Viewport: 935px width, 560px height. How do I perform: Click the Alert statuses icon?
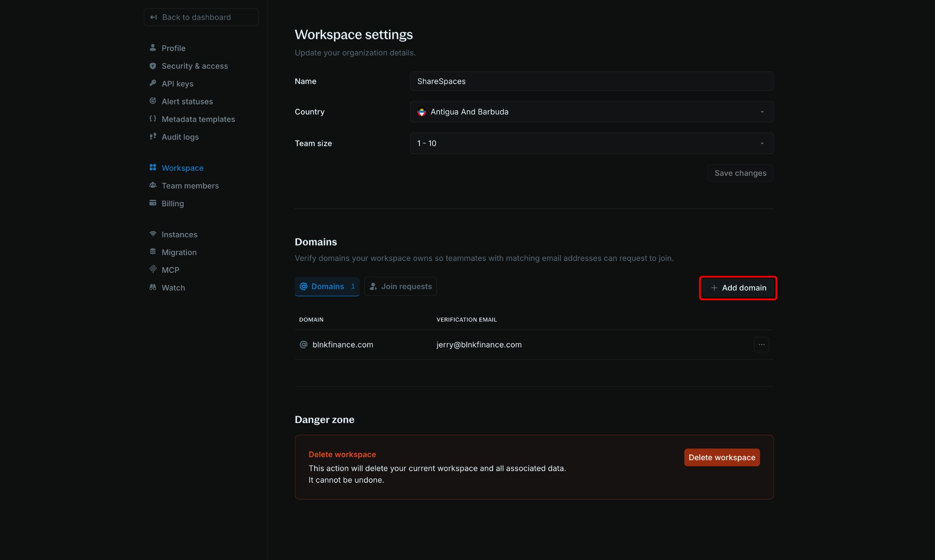(x=152, y=101)
